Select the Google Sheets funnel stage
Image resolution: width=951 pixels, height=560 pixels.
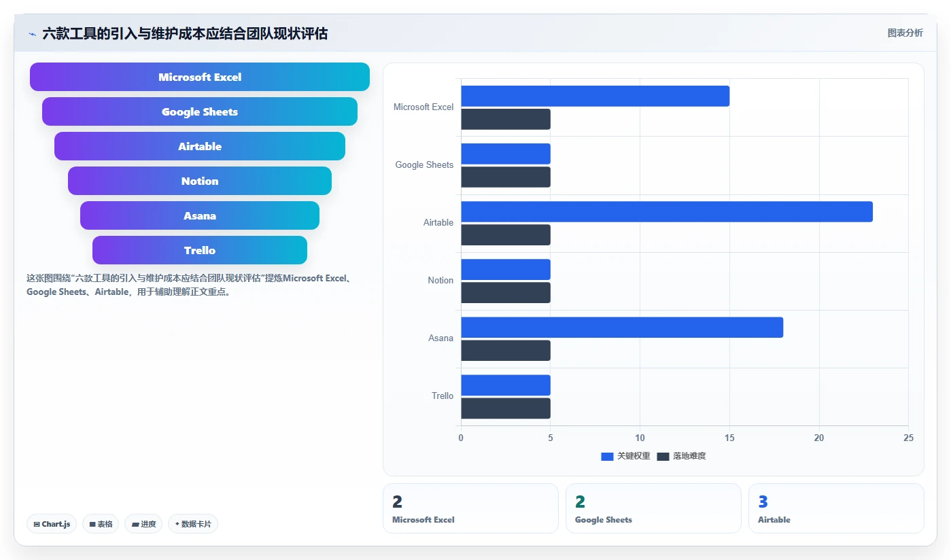point(200,111)
